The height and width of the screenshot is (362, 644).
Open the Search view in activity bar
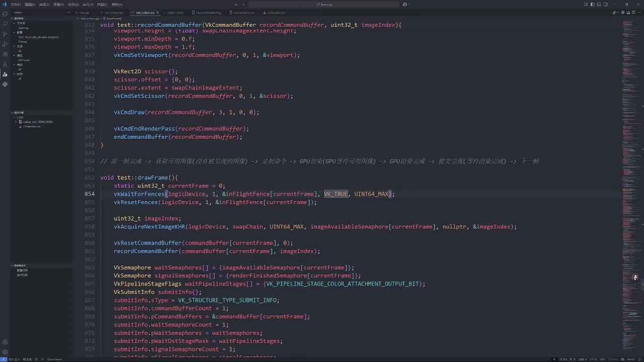[5, 23]
